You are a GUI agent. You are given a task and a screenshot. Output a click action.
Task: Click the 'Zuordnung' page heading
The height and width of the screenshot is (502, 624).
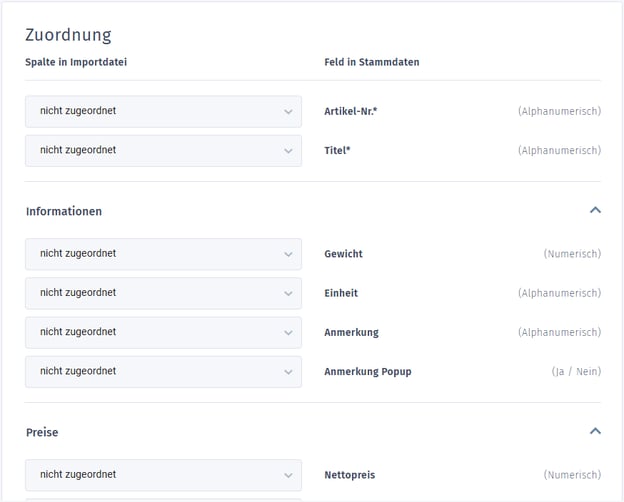[x=68, y=35]
